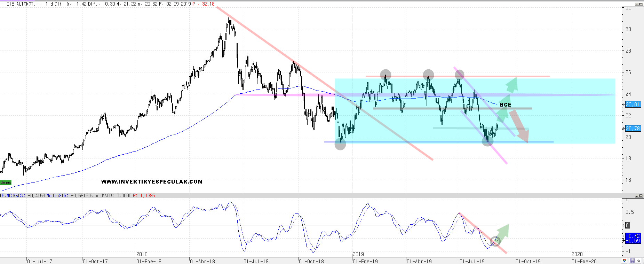
Task: Select the MediaSIG signal label
Action: coord(58,196)
